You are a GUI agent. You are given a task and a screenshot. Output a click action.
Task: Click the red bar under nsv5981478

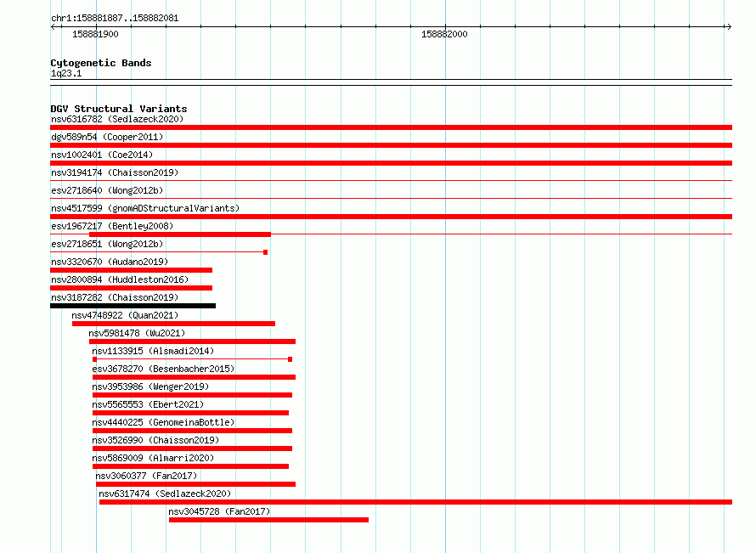point(192,341)
